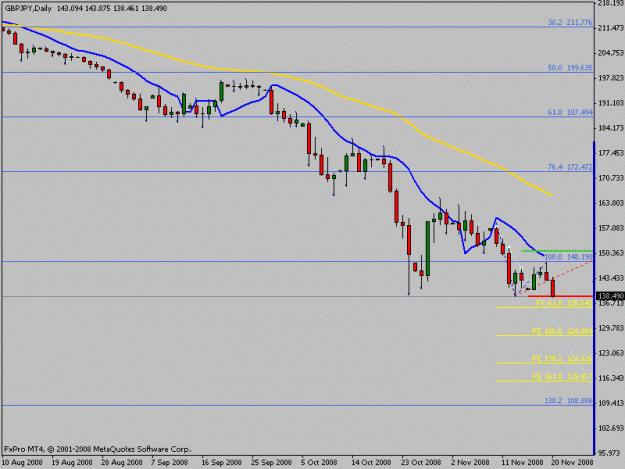The image size is (625, 469).
Task: Click the price axis value 197.823
Action: 611,78
